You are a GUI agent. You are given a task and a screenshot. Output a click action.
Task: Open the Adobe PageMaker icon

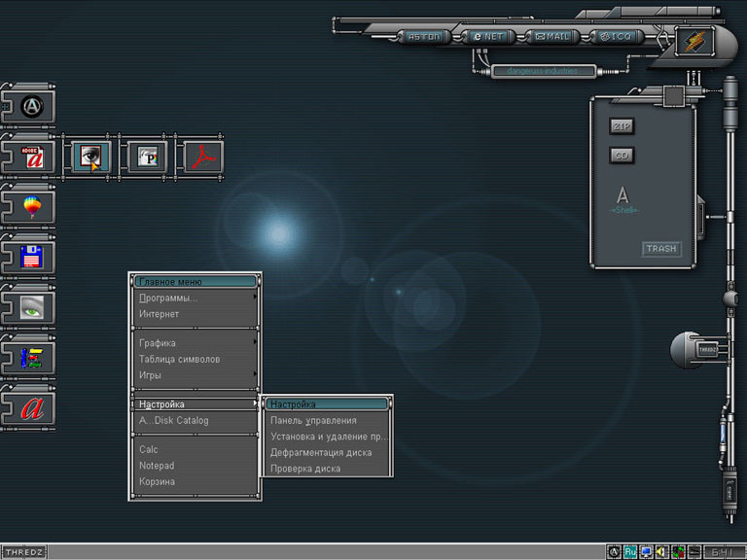click(x=149, y=157)
